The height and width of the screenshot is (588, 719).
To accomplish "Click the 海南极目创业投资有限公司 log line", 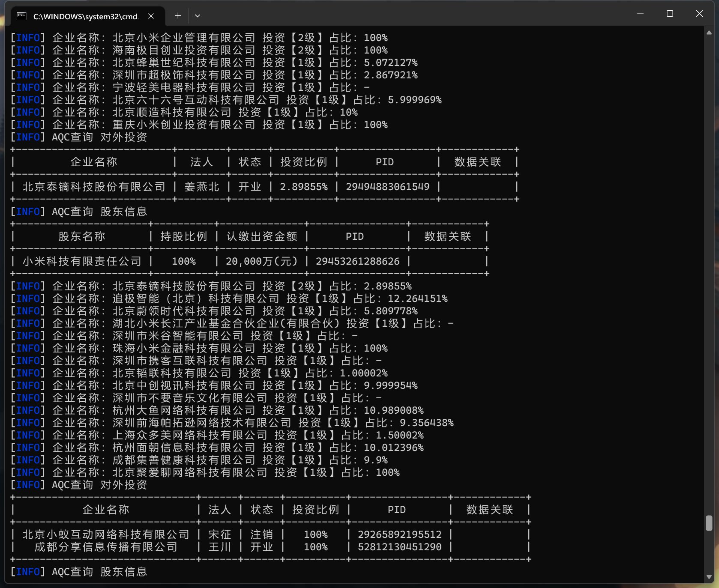I will (199, 50).
